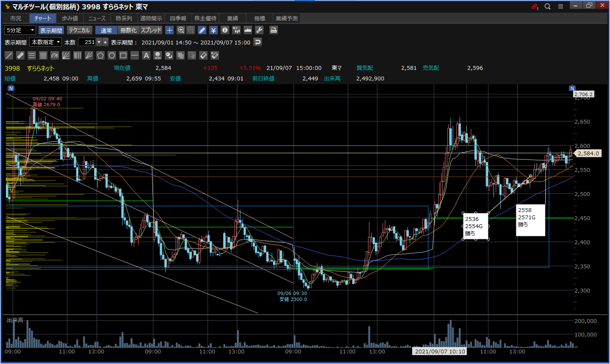
Task: Toggle the drawing pencil mode button
Action: click(x=202, y=30)
